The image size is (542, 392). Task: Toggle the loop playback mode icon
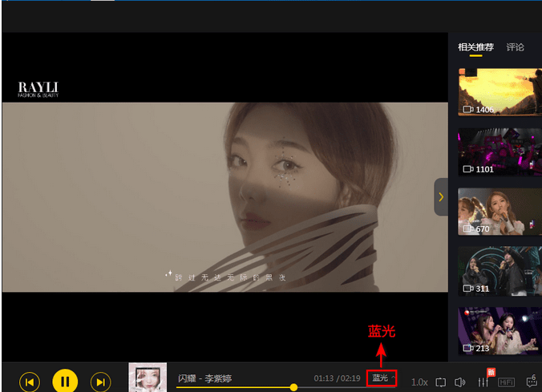click(441, 382)
